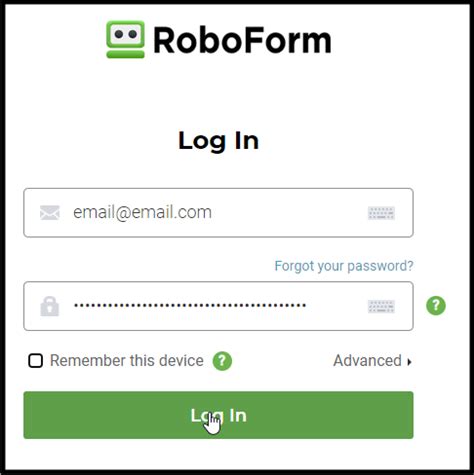The image size is (474, 475).
Task: Open virtual keyboard for password field
Action: click(x=381, y=307)
